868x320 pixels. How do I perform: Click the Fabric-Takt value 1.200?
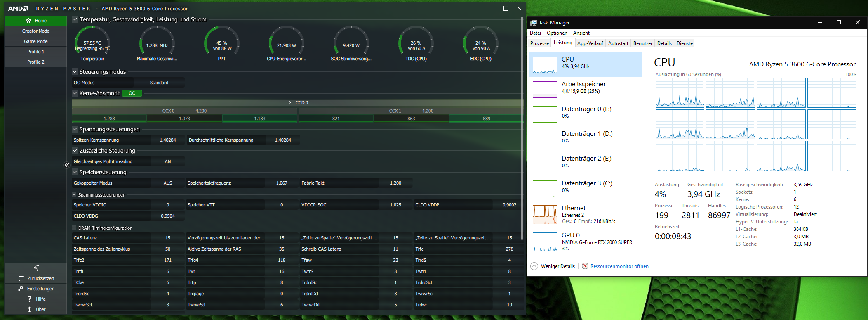[x=395, y=183]
